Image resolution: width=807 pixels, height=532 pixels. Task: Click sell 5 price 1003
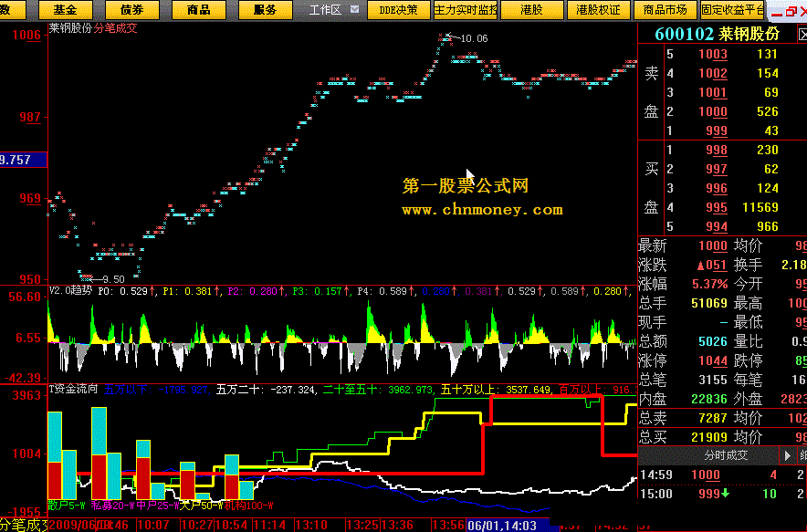click(x=713, y=54)
